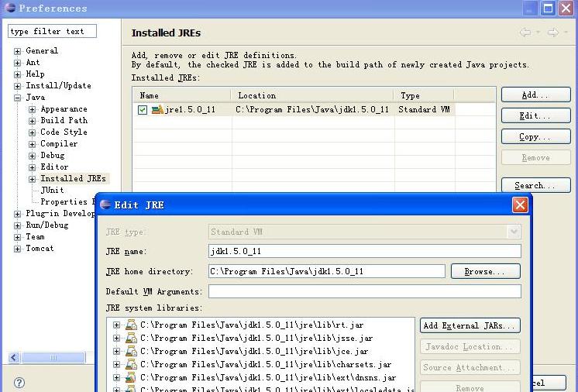Open the JRE type dropdown
The width and height of the screenshot is (578, 392).
pyautogui.click(x=514, y=232)
